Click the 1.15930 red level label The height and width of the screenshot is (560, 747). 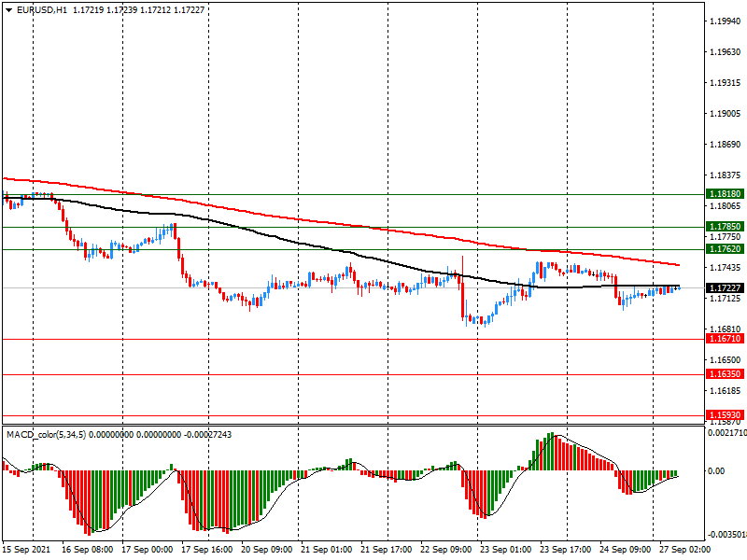pos(726,415)
